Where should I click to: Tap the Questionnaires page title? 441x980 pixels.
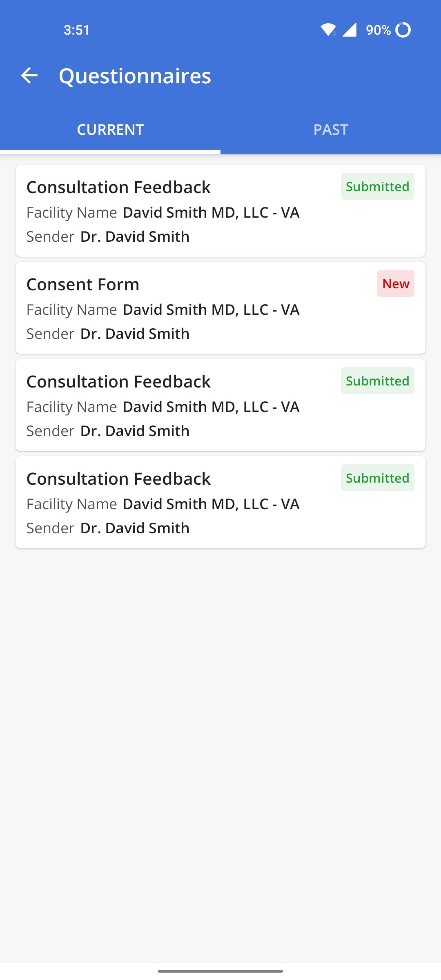[135, 76]
